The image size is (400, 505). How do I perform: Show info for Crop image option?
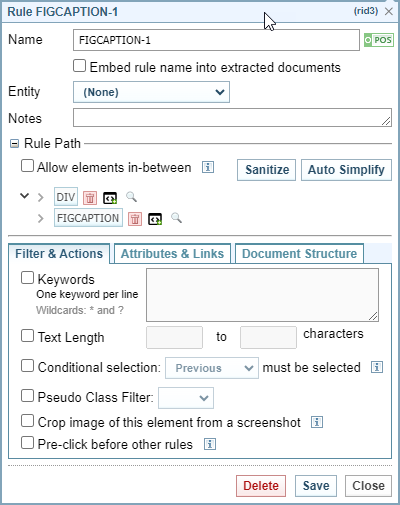pyautogui.click(x=317, y=422)
